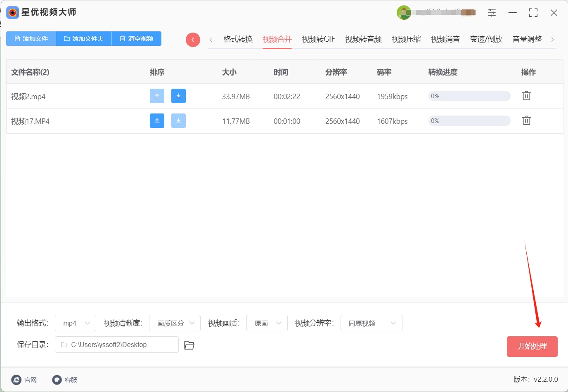The image size is (568, 392).
Task: Open settings sliders icon in title bar
Action: point(492,13)
